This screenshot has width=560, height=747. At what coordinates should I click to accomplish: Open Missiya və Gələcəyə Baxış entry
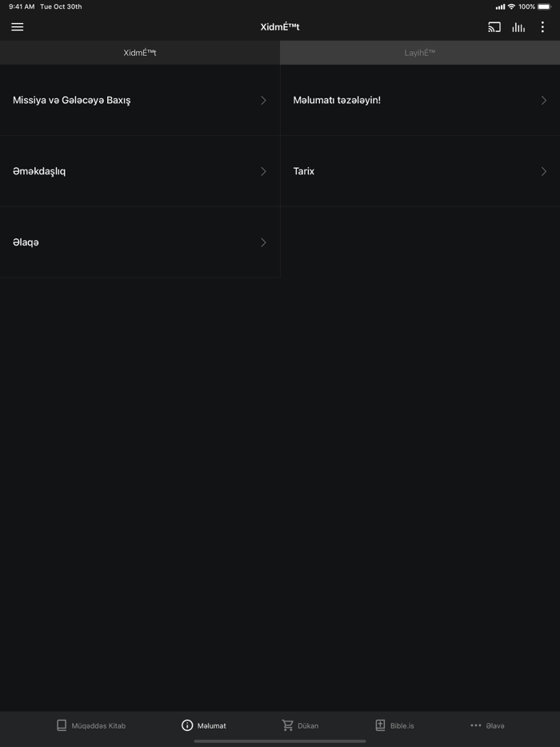pyautogui.click(x=140, y=100)
